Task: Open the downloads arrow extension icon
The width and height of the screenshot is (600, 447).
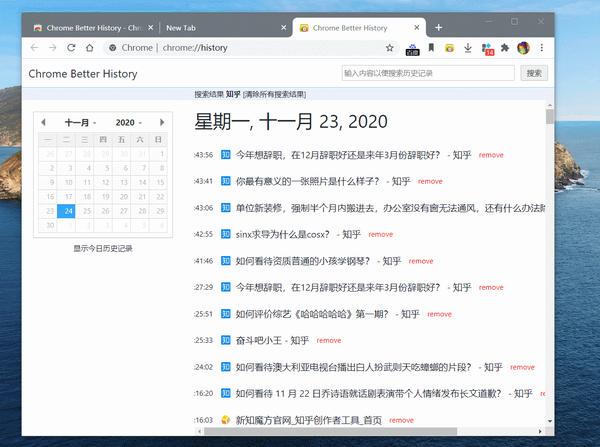Action: pos(468,48)
